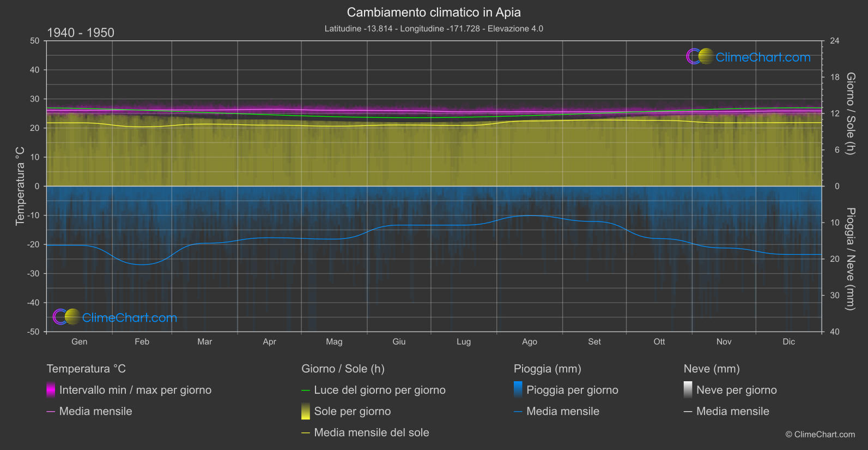Click the green Luce del giorno line marker
Viewport: 868px width, 450px height.
pyautogui.click(x=306, y=391)
